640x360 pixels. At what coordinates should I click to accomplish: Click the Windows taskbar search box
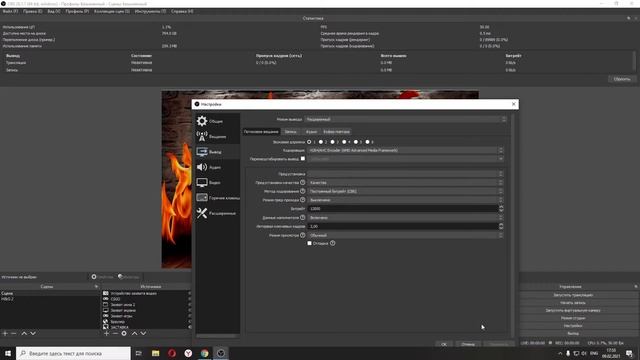coord(73,353)
